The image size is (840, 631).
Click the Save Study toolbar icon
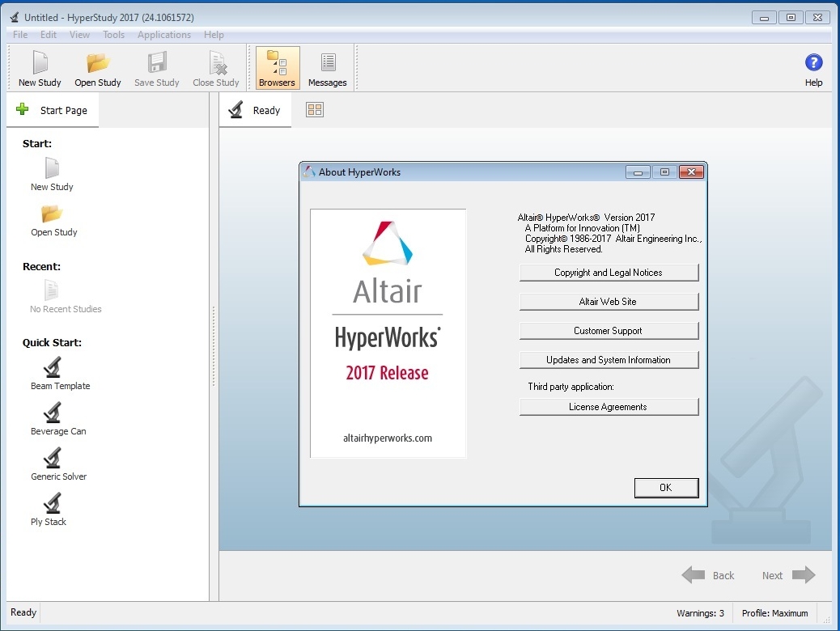pos(156,68)
